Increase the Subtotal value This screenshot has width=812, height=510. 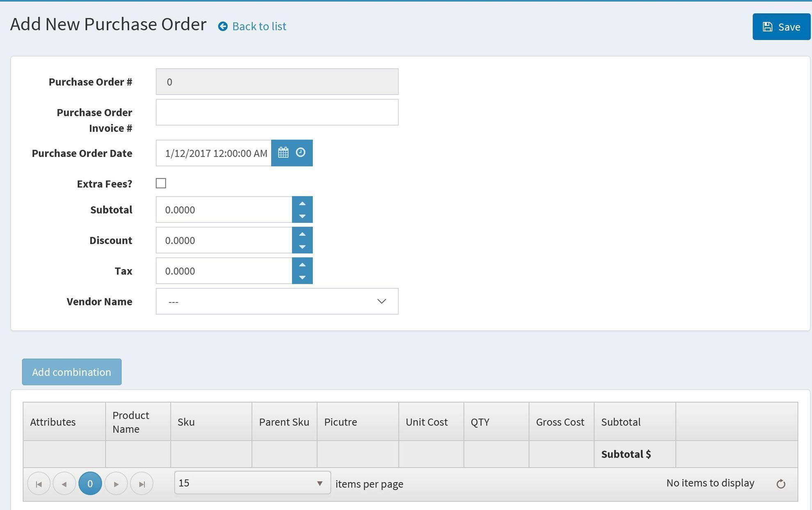point(302,204)
